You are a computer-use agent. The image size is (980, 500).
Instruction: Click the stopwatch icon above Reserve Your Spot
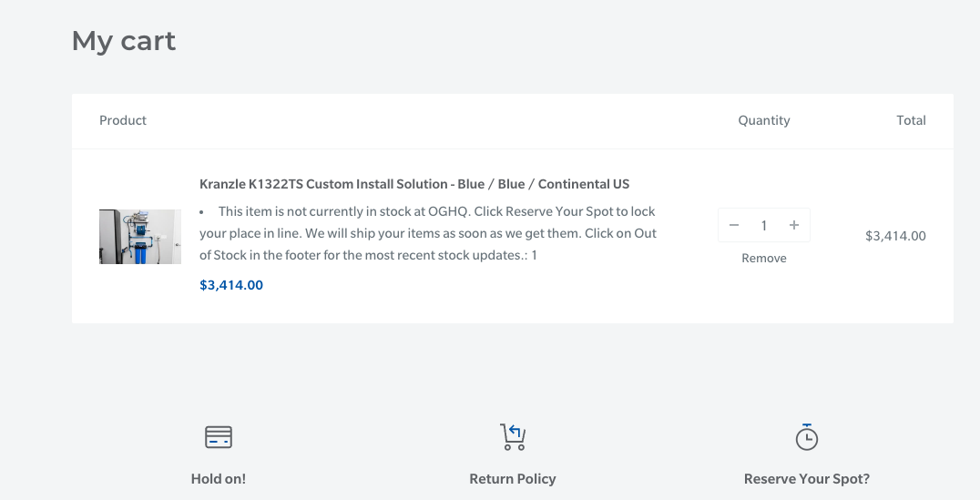click(x=807, y=437)
